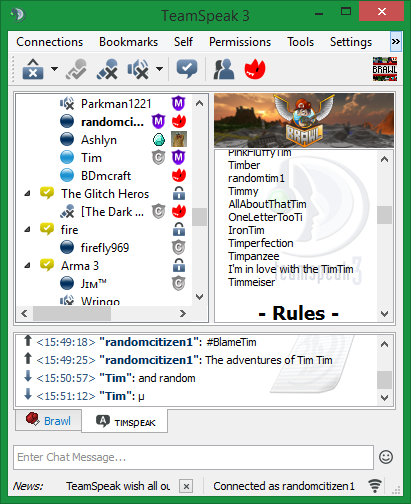Toggle the Away status icon

click(x=76, y=69)
